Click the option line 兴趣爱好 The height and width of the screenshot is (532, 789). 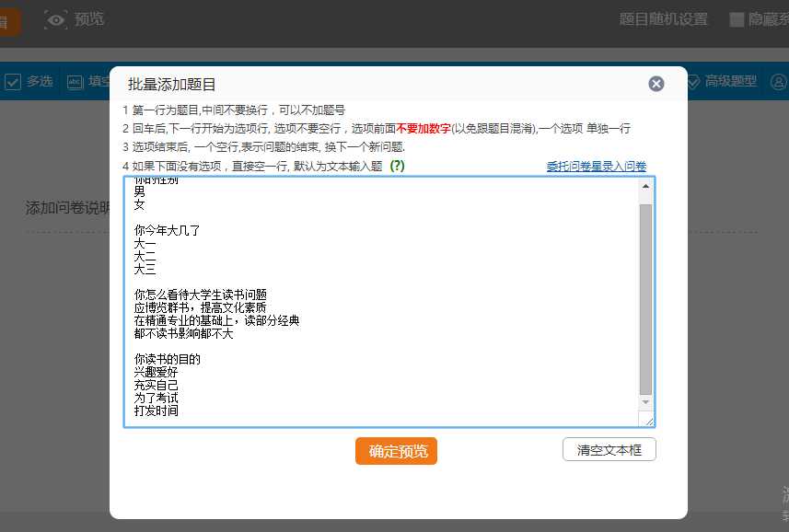(156, 372)
